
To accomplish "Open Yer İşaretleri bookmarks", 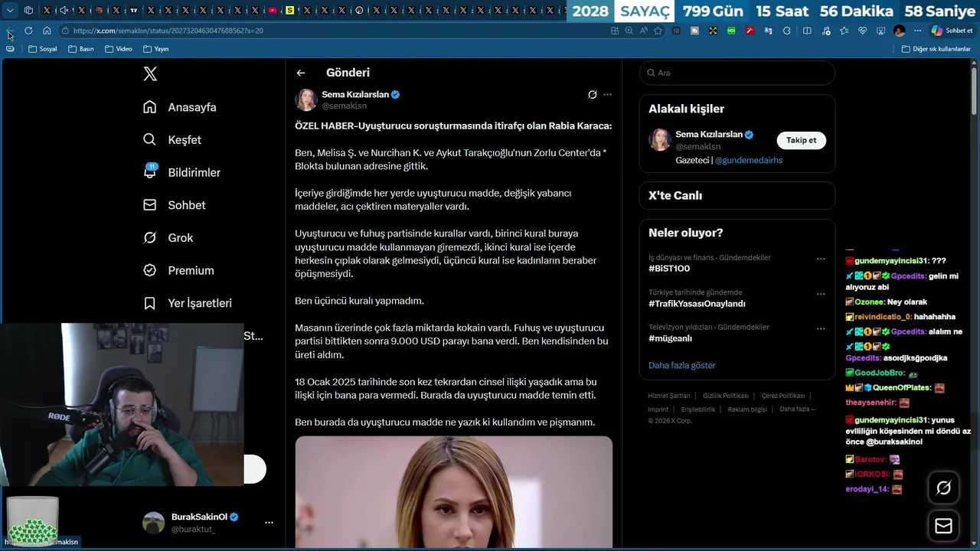I will (x=188, y=303).
